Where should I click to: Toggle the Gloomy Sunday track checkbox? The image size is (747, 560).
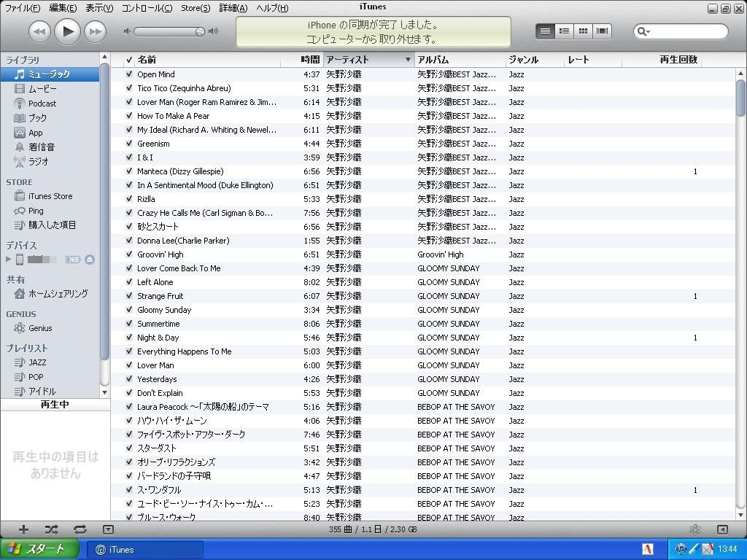(x=129, y=310)
